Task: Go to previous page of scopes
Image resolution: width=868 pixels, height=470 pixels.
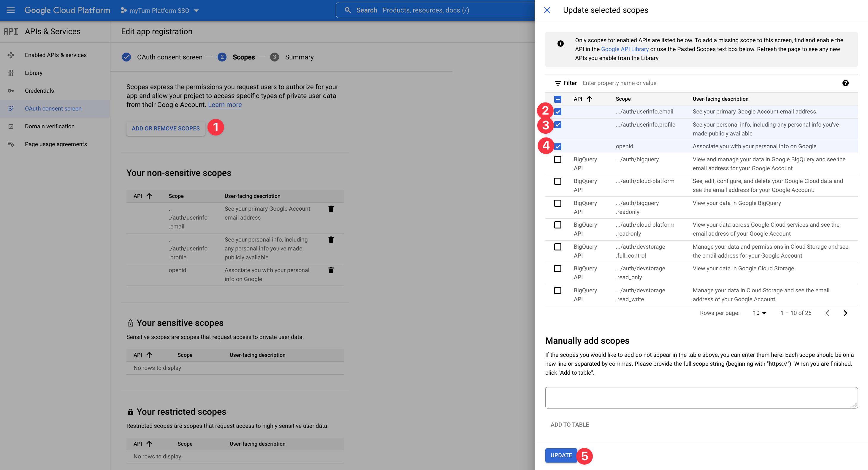Action: 827,313
